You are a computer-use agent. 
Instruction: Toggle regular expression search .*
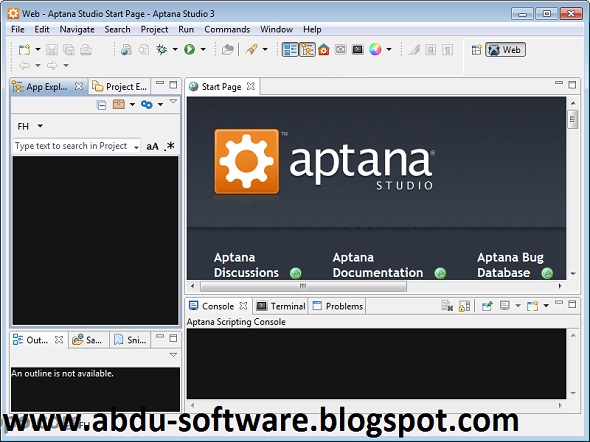point(170,146)
